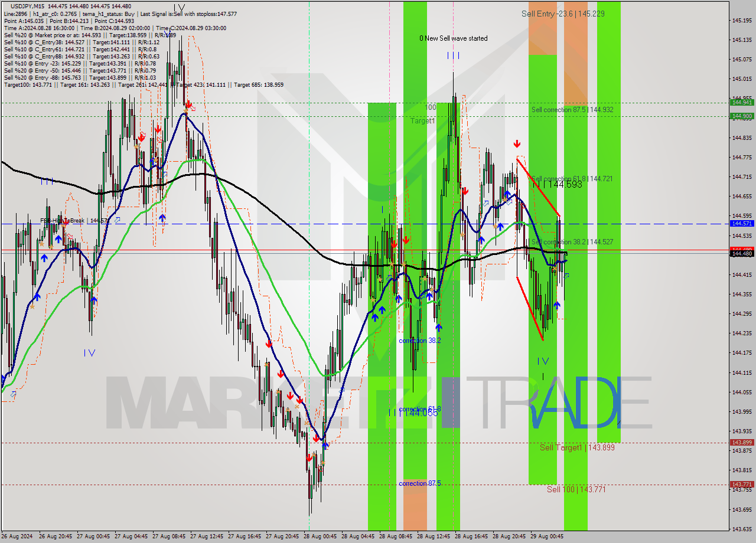
Task: Select the lower red trendline of the wedge
Action: (529, 308)
